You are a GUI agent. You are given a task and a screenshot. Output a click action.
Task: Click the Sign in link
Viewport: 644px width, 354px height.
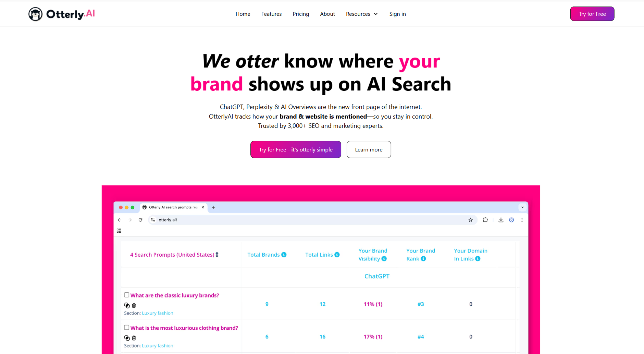pos(397,14)
